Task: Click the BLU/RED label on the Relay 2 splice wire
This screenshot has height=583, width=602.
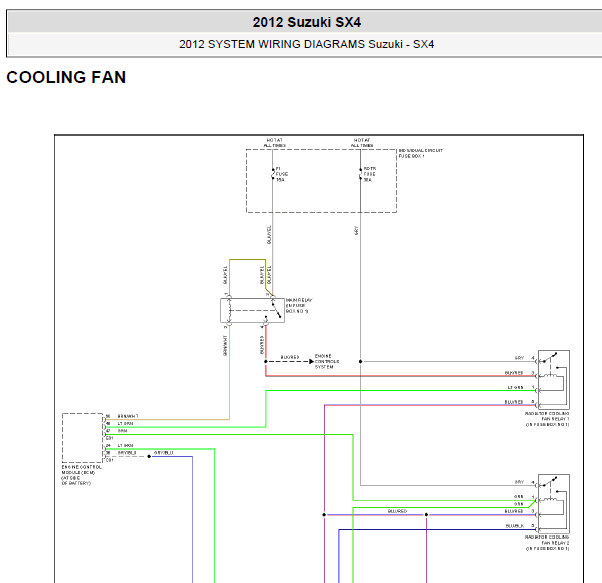Action: pyautogui.click(x=397, y=511)
